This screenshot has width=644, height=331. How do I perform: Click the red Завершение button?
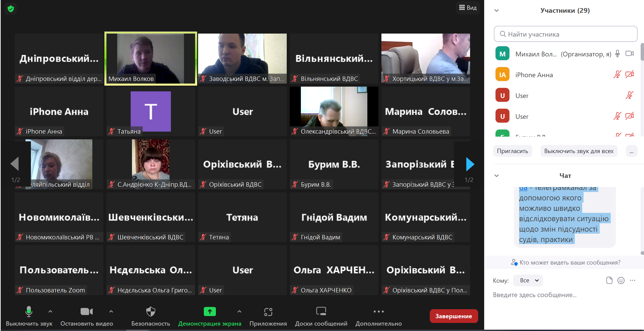pos(453,316)
